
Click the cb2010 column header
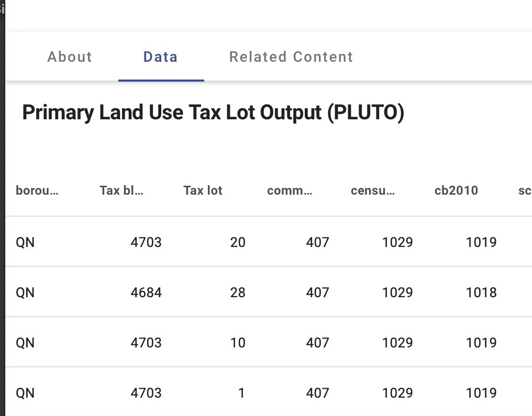pyautogui.click(x=457, y=190)
